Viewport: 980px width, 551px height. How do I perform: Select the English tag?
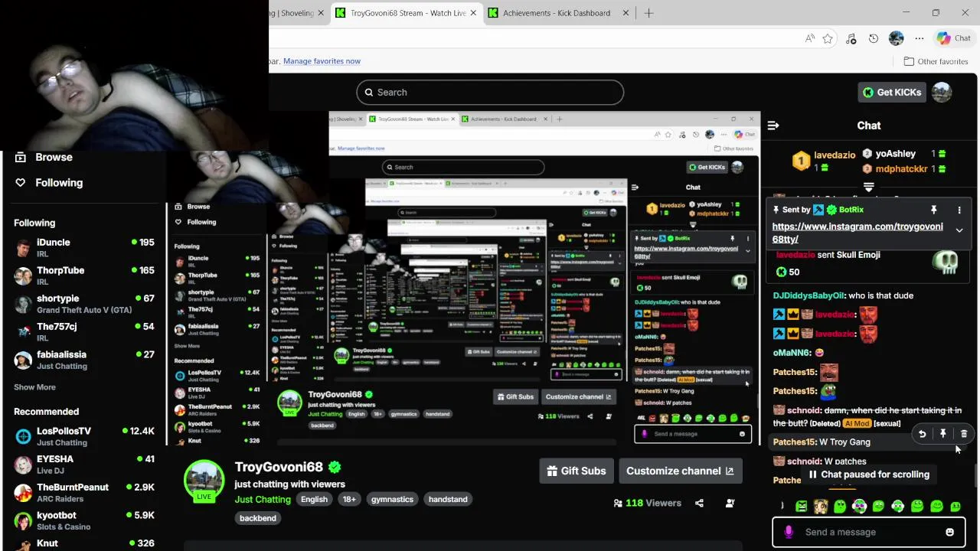click(x=314, y=499)
